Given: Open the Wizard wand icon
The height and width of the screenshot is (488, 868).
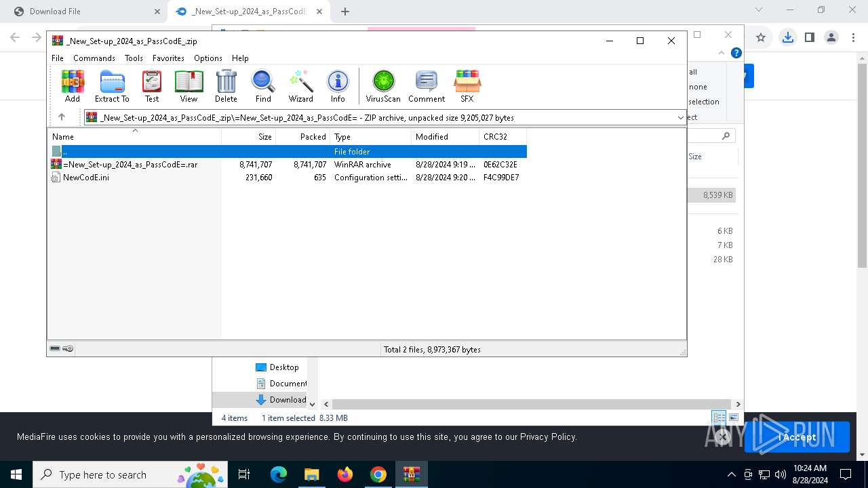Looking at the screenshot, I should pyautogui.click(x=300, y=86).
